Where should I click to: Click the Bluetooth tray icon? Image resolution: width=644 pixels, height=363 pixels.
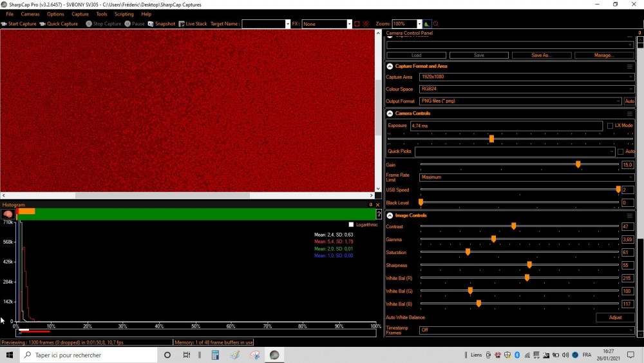coord(517,355)
